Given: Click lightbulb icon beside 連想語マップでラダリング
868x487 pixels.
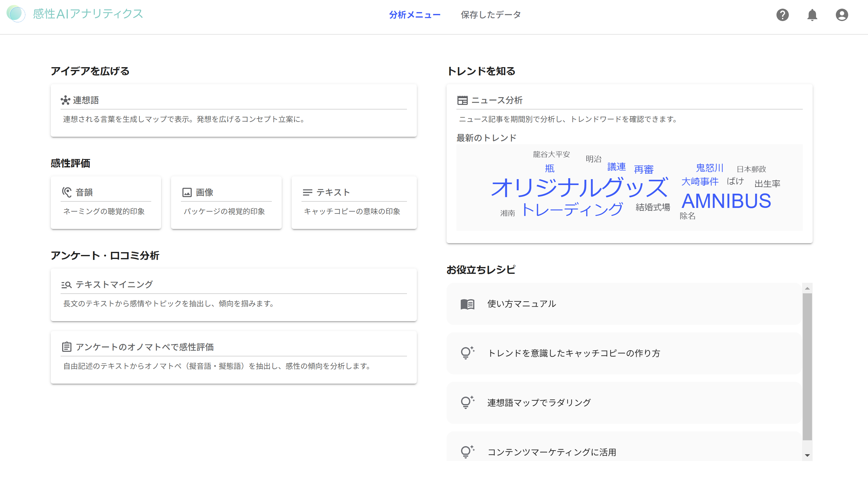Looking at the screenshot, I should click(467, 402).
